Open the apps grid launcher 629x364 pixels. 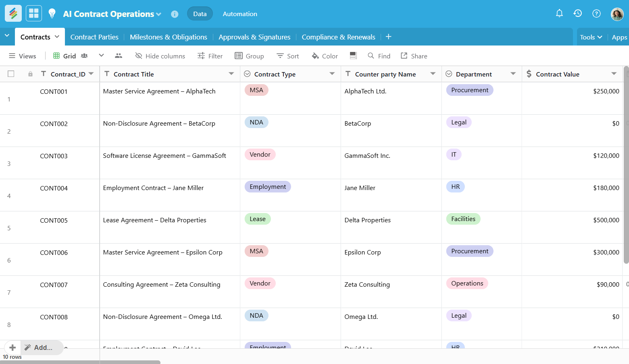pyautogui.click(x=33, y=13)
